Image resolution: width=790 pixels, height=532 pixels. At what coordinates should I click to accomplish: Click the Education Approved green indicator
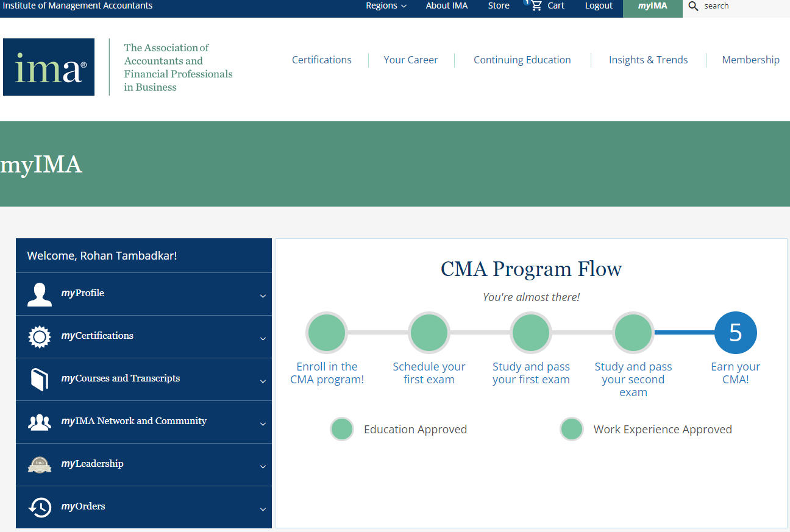point(342,429)
